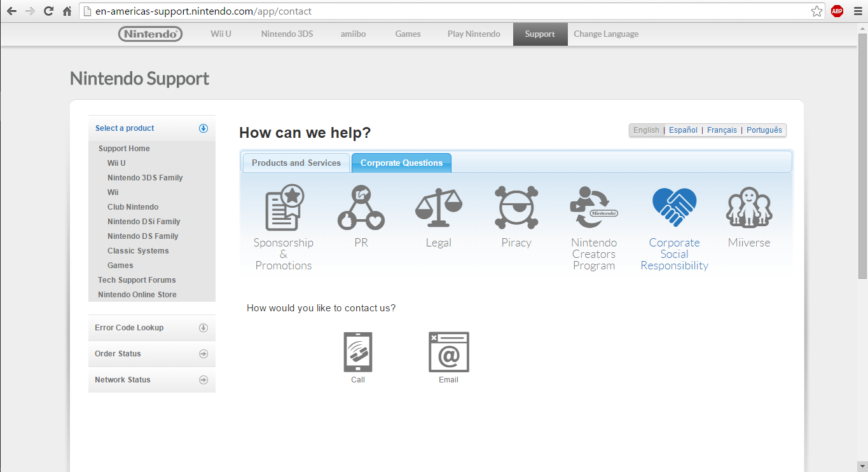Switch language to Español
868x472 pixels.
click(683, 130)
